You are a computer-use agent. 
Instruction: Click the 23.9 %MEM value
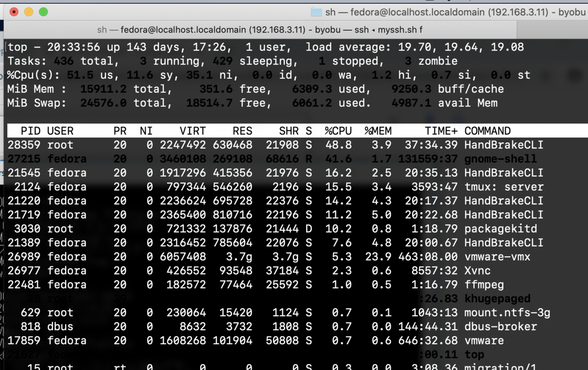coord(378,256)
